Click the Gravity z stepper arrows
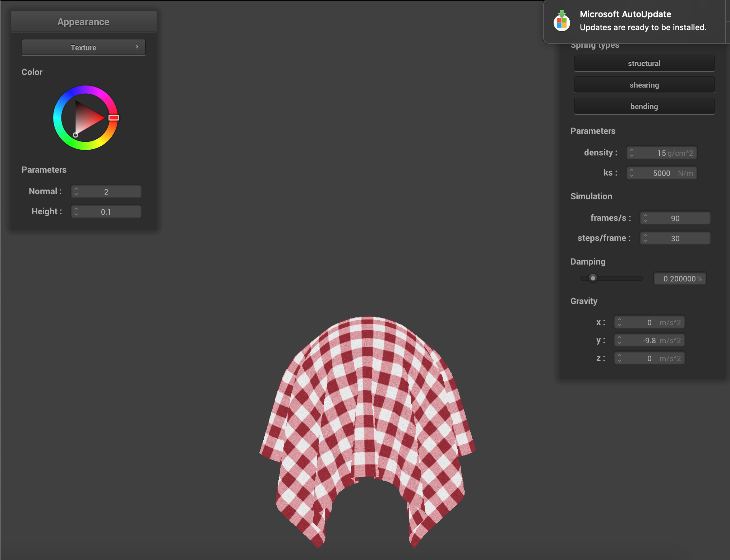Image resolution: width=730 pixels, height=560 pixels. 619,358
